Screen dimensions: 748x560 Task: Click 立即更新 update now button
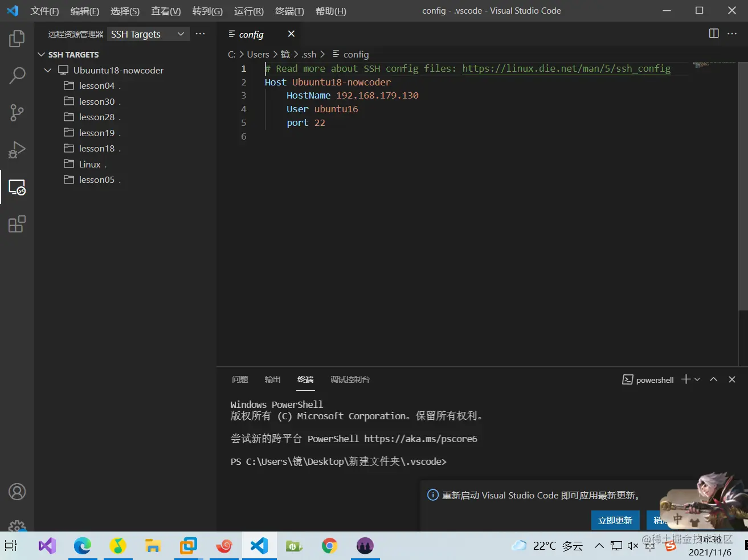pyautogui.click(x=615, y=520)
